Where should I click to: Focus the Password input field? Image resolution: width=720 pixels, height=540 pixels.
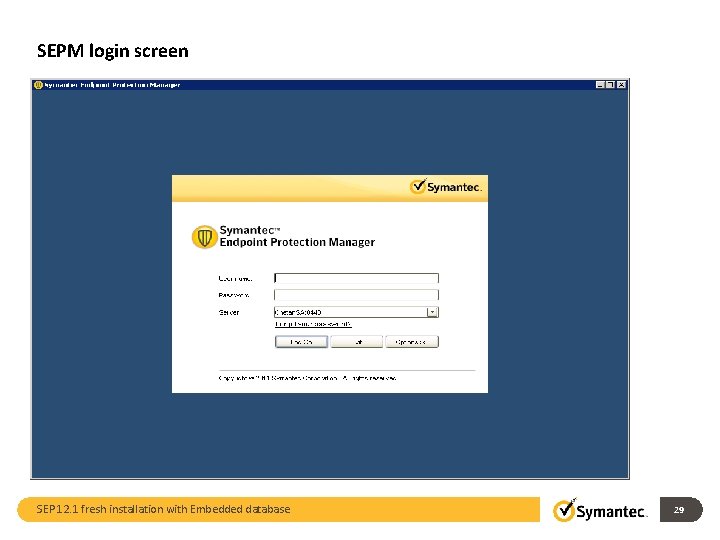tap(356, 295)
